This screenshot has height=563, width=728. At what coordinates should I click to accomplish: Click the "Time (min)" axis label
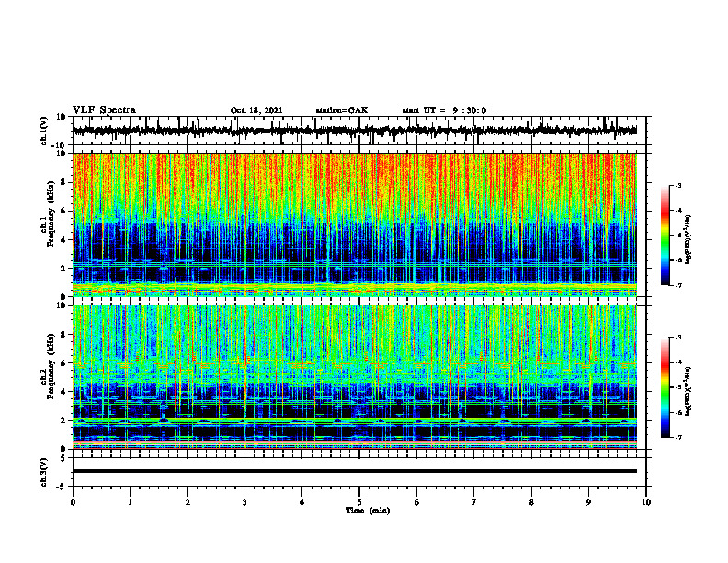coord(368,511)
